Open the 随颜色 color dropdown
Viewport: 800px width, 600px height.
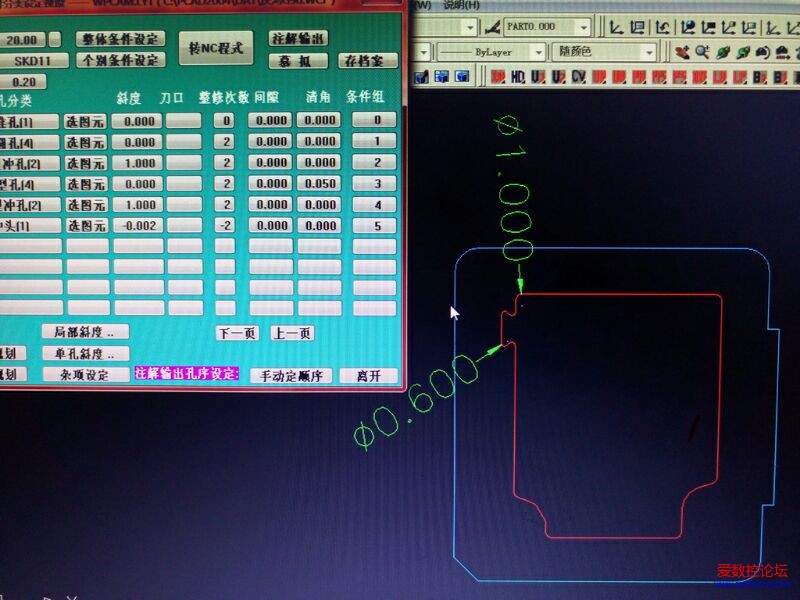[x=649, y=52]
